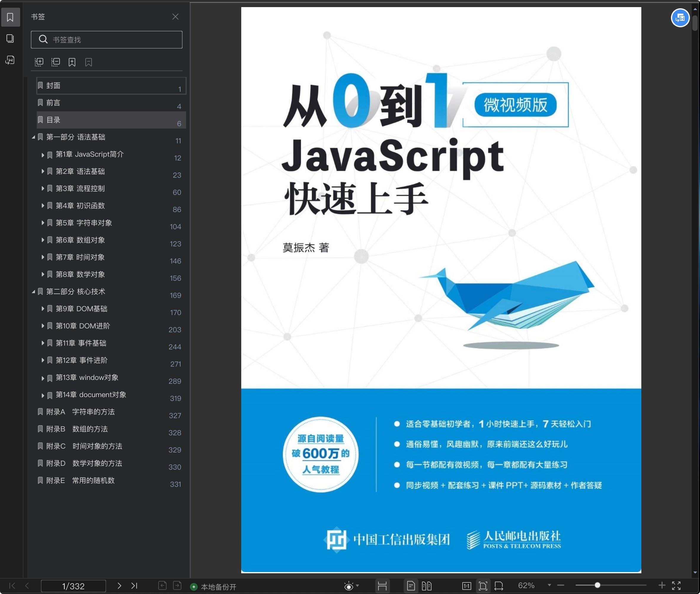Switch to two-page view
The image size is (700, 594).
tap(427, 586)
